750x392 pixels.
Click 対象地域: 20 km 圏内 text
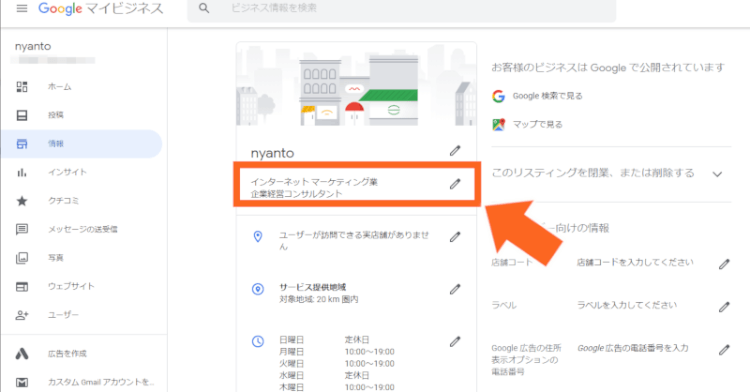(x=319, y=299)
